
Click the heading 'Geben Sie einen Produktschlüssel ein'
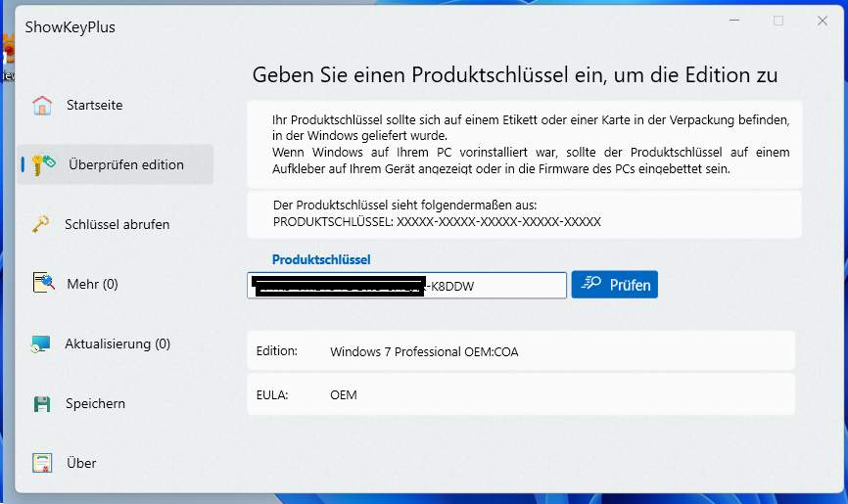(515, 74)
